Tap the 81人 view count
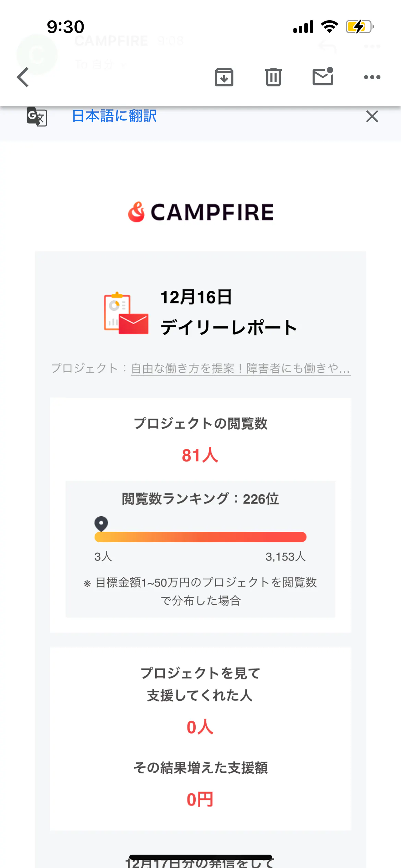 [200, 456]
